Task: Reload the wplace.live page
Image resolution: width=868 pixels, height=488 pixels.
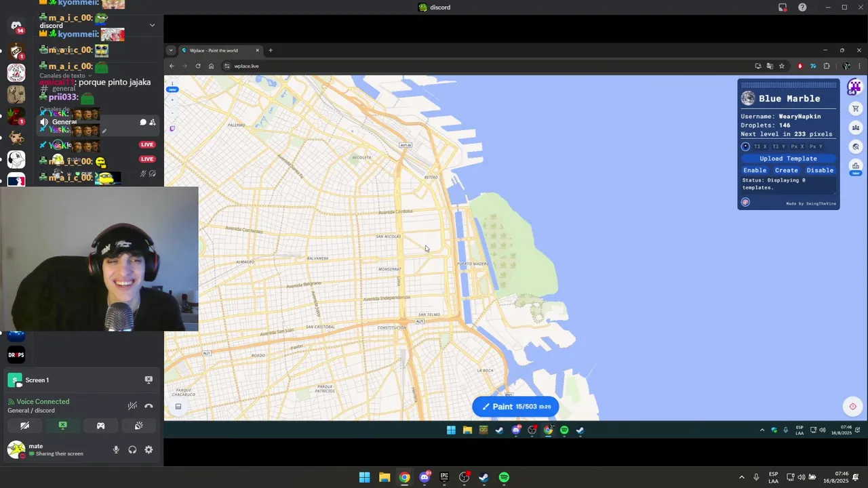Action: point(198,66)
